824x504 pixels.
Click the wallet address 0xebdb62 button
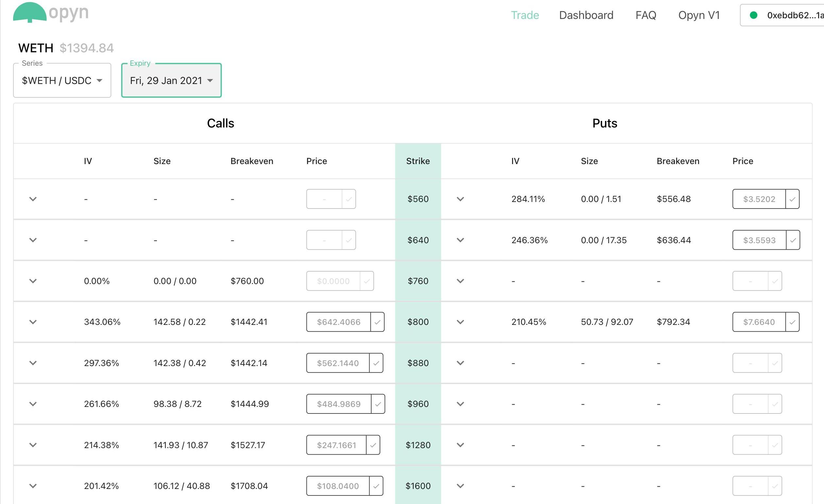coord(782,15)
